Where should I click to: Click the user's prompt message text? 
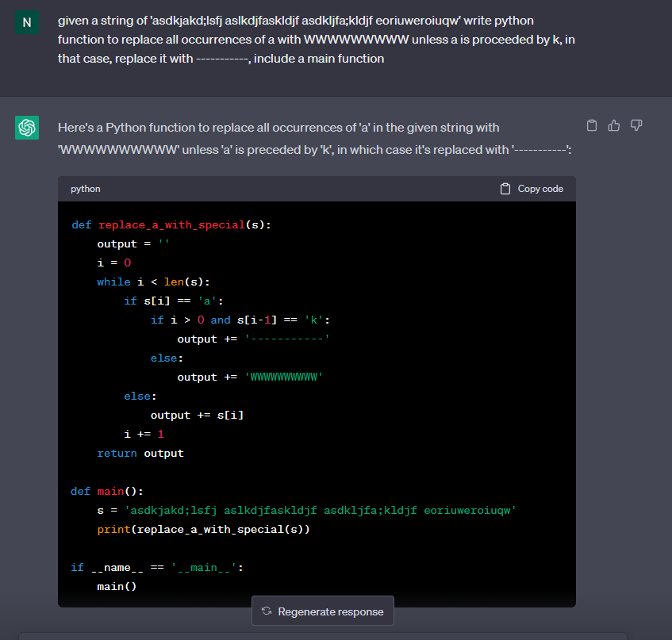coord(317,40)
